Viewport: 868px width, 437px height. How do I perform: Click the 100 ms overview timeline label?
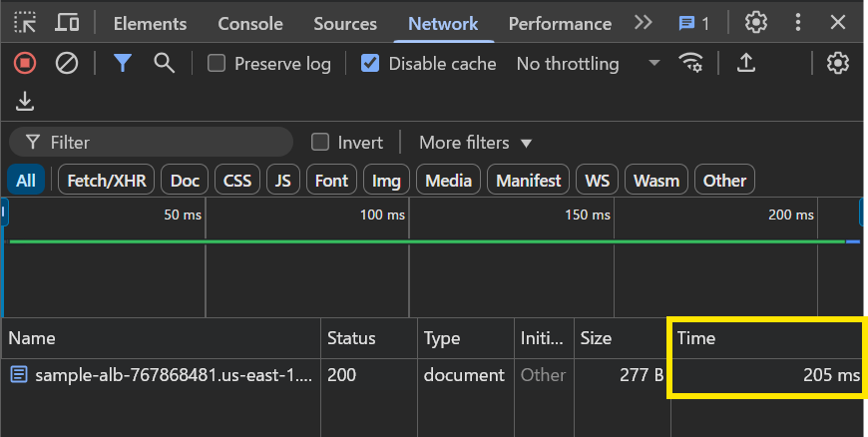tap(382, 215)
